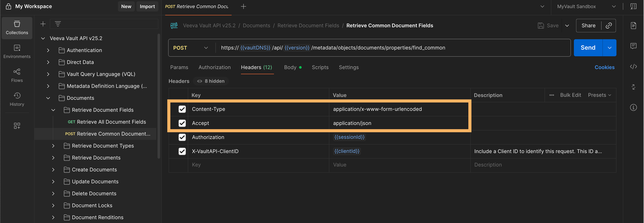Image resolution: width=644 pixels, height=223 pixels.
Task: Open the comments icon in right sidebar
Action: pos(633,46)
